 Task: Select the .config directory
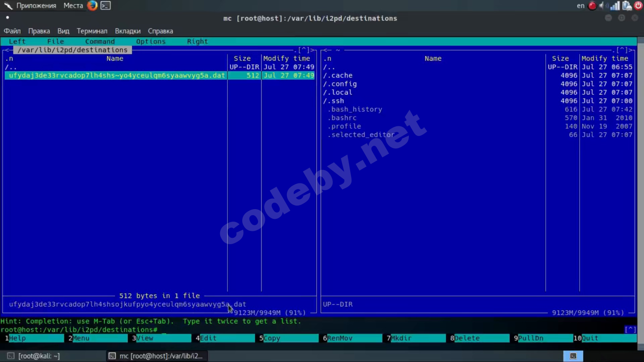478,84
